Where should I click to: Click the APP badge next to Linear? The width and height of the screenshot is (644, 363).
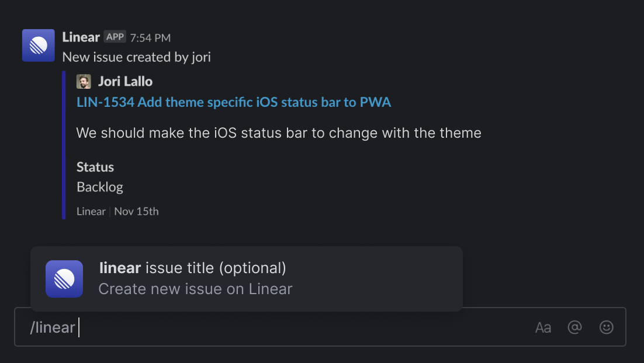[115, 37]
